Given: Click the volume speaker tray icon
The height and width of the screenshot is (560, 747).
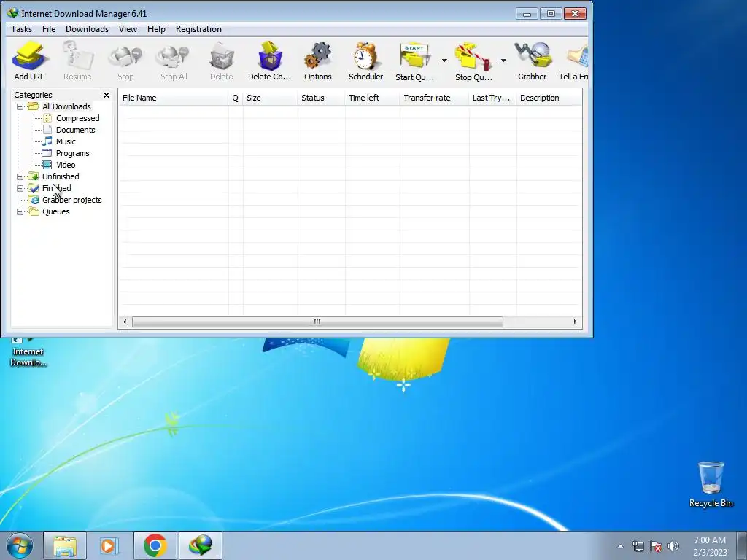Looking at the screenshot, I should click(673, 546).
